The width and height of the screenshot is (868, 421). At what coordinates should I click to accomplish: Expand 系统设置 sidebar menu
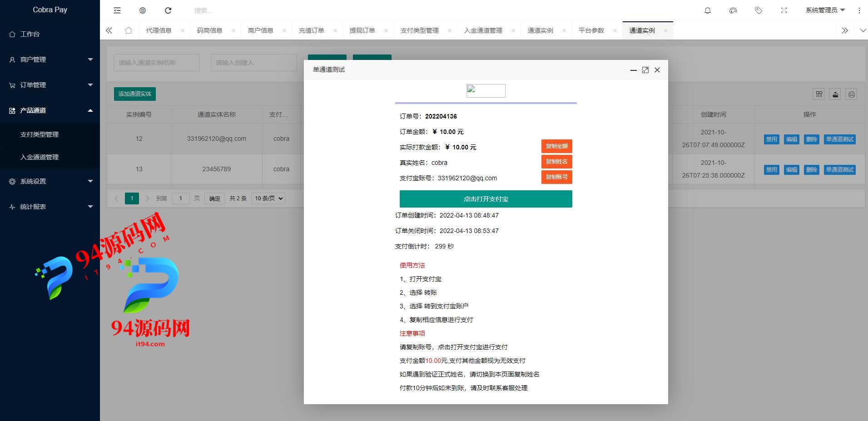(x=50, y=181)
